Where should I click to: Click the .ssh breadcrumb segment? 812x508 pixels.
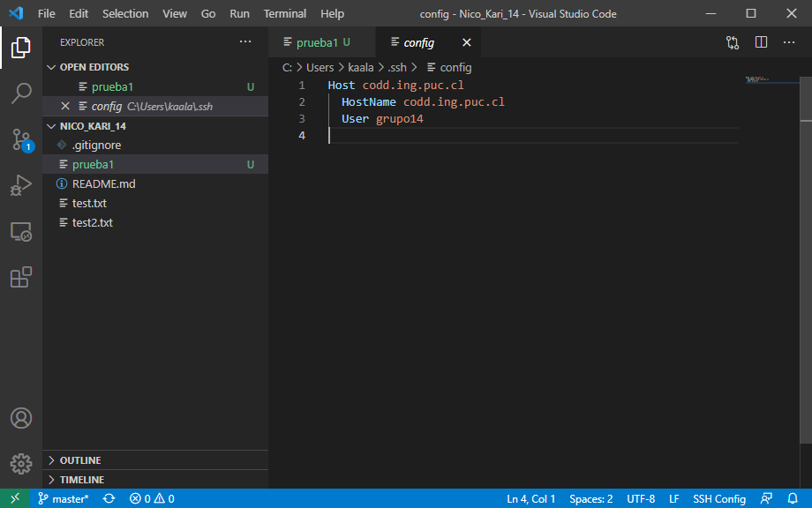coord(397,68)
